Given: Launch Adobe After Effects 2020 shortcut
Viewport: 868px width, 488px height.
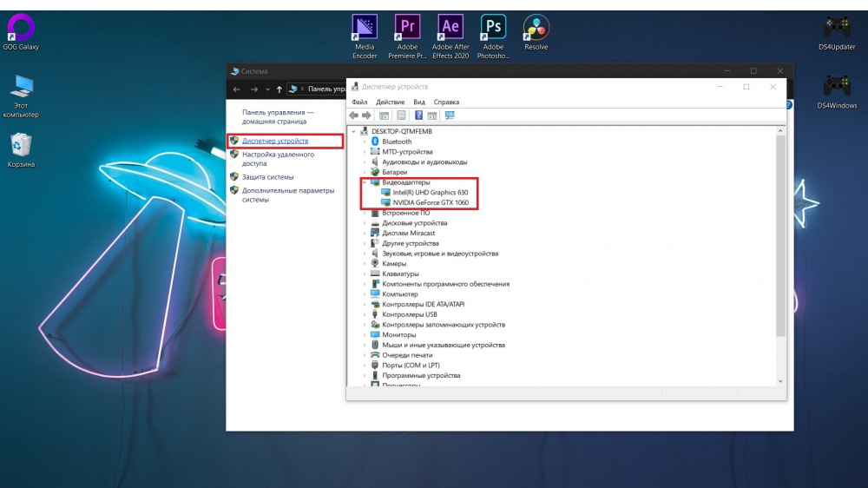Looking at the screenshot, I should (x=450, y=36).
